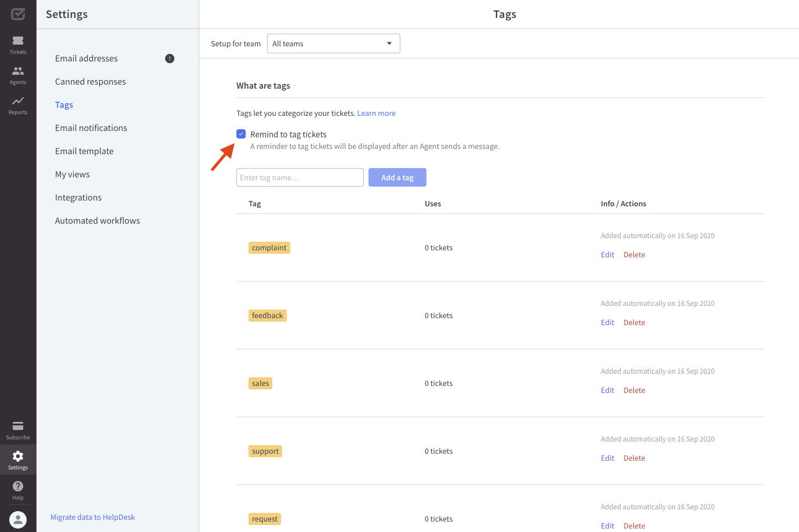Click 0 tickets in the sales row

click(x=439, y=383)
